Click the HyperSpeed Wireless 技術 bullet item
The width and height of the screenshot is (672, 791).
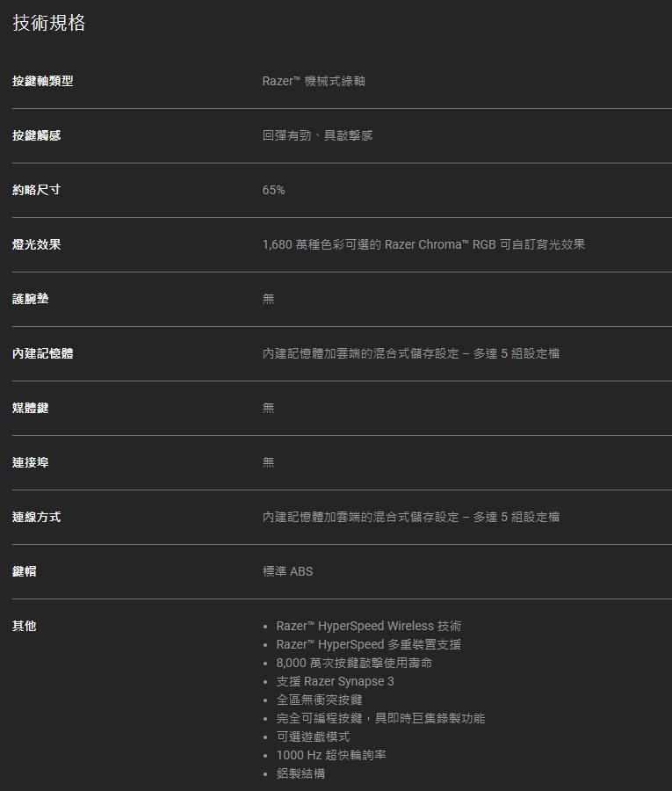click(368, 626)
